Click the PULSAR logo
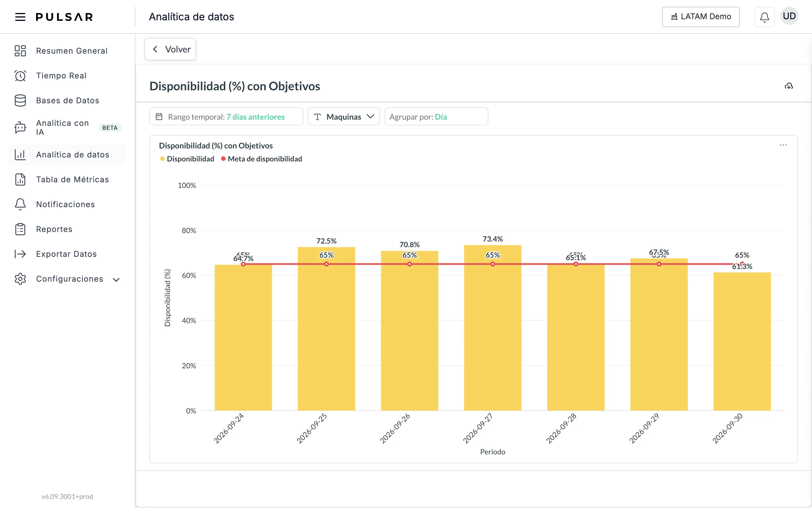 click(64, 17)
